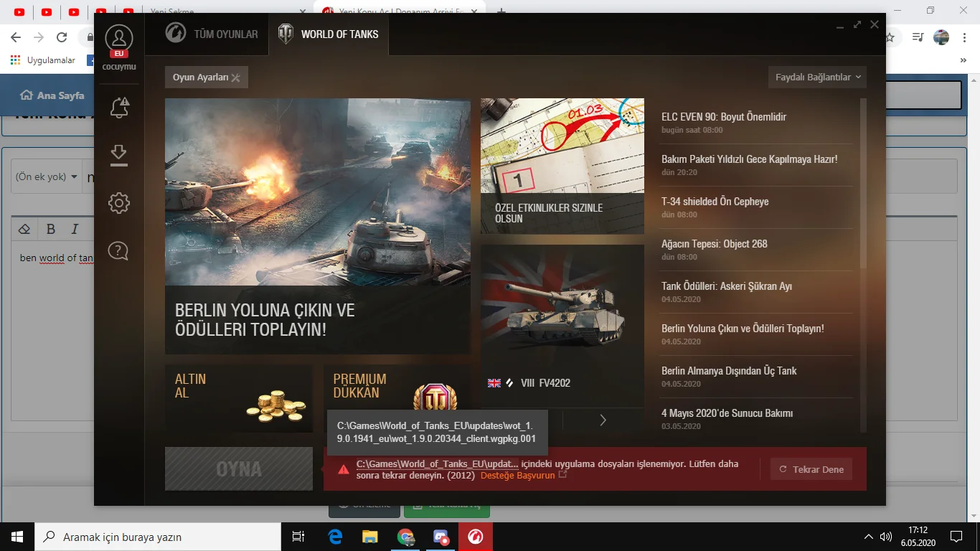The height and width of the screenshot is (551, 980).
Task: Click the Bold button in the forum editor
Action: coord(51,230)
